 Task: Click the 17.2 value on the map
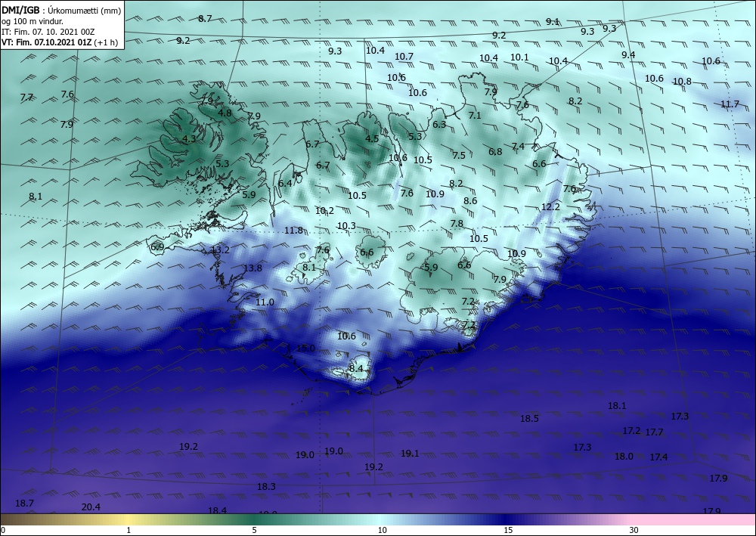click(x=631, y=430)
